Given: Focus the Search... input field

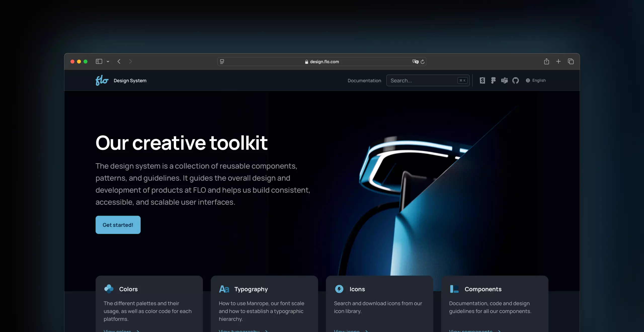Looking at the screenshot, I should (428, 80).
